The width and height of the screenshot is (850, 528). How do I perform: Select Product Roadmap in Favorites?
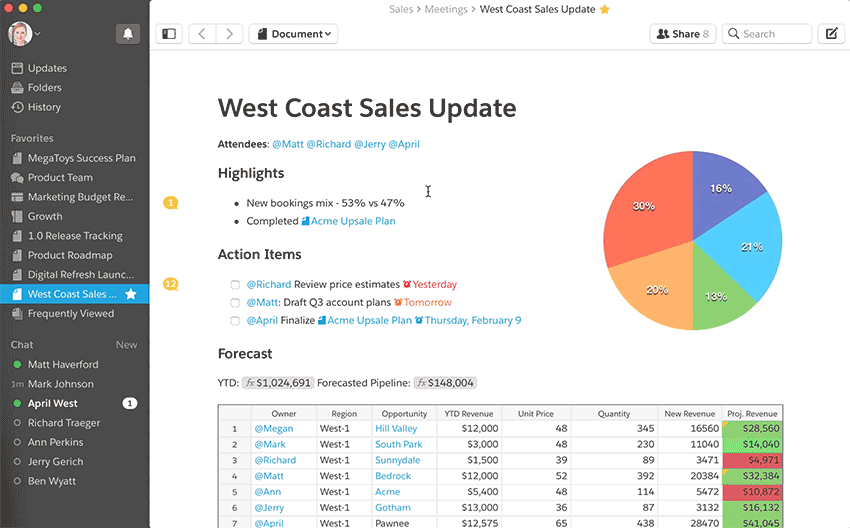69,255
